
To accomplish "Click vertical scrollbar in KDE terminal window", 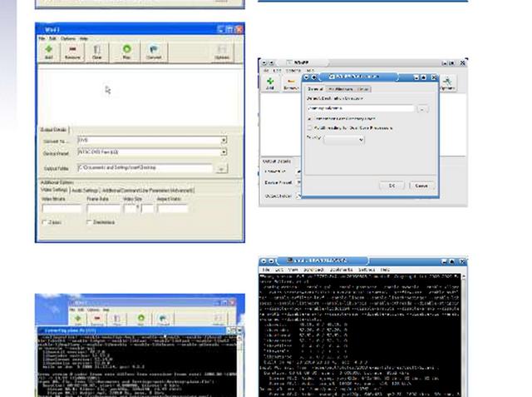I will pyautogui.click(x=464, y=335).
